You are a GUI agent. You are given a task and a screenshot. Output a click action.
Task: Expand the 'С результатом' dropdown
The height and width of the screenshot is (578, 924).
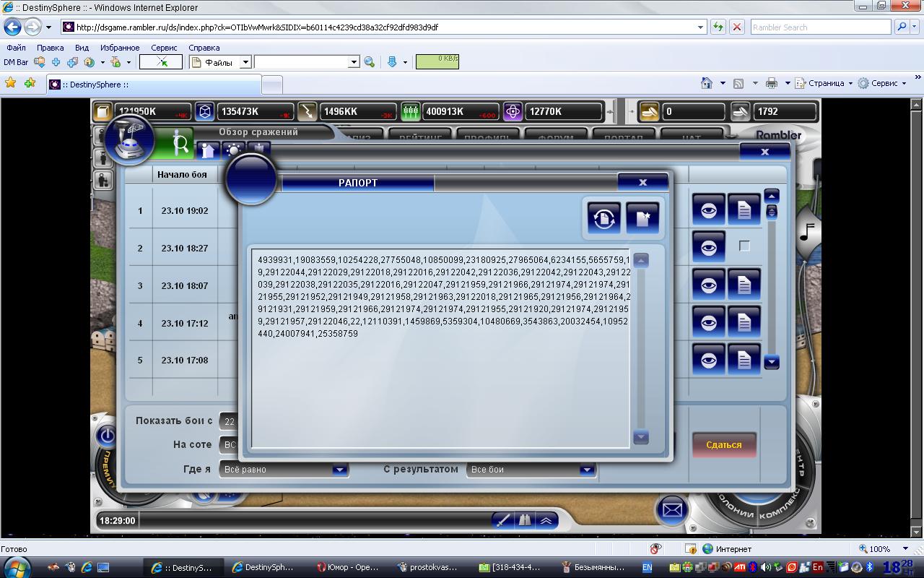[x=586, y=470]
